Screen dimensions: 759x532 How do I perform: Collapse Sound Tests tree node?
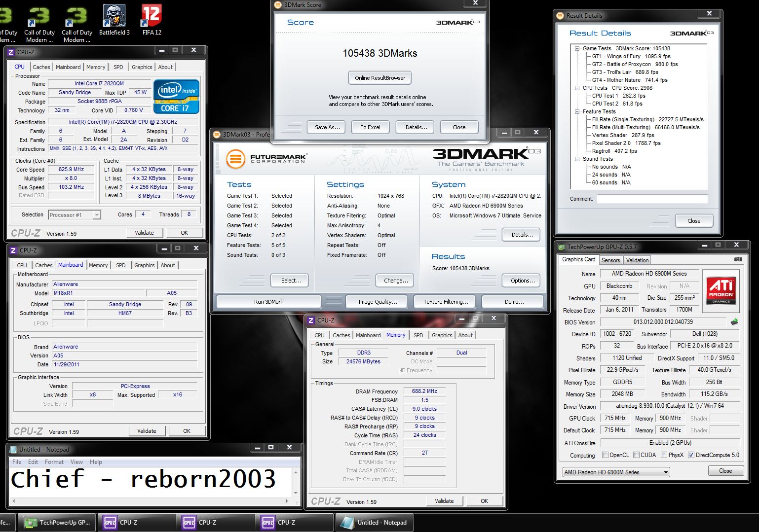[577, 159]
